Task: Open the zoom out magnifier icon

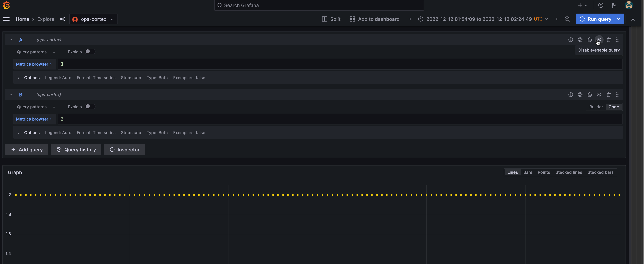Action: [567, 19]
